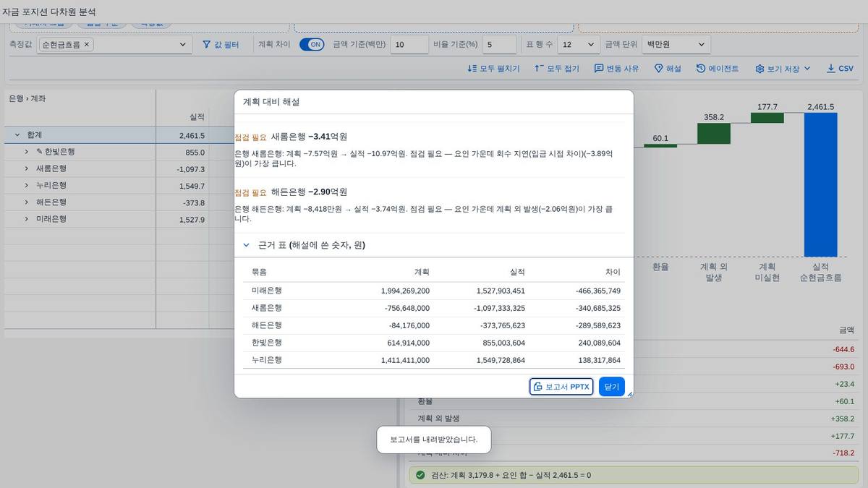This screenshot has width=868, height=488.
Task: Export the 보고서 PPTX report
Action: (561, 387)
